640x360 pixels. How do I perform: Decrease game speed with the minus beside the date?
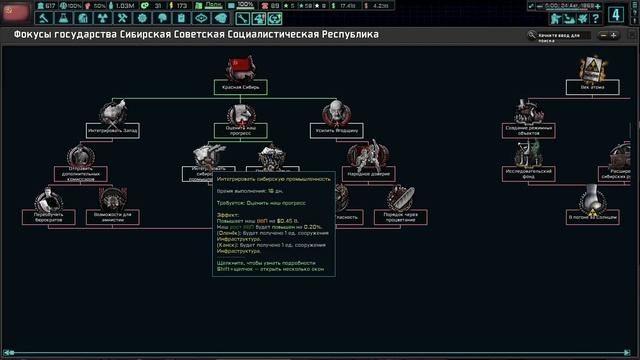[x=540, y=6]
